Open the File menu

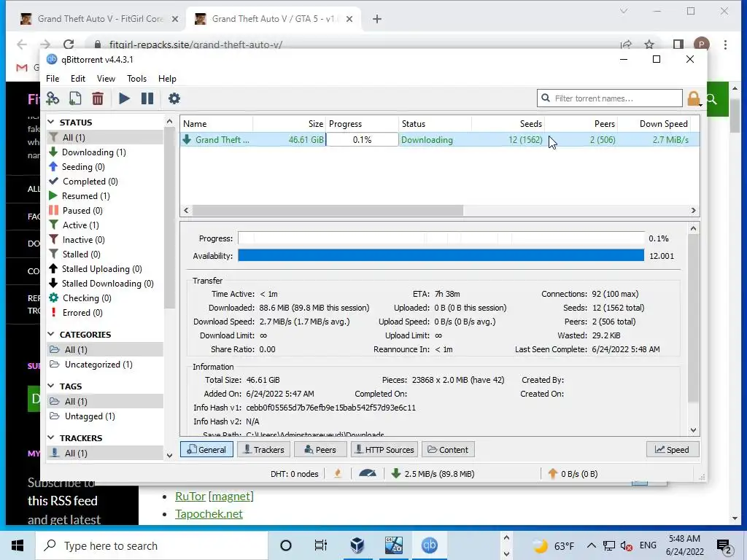[53, 79]
